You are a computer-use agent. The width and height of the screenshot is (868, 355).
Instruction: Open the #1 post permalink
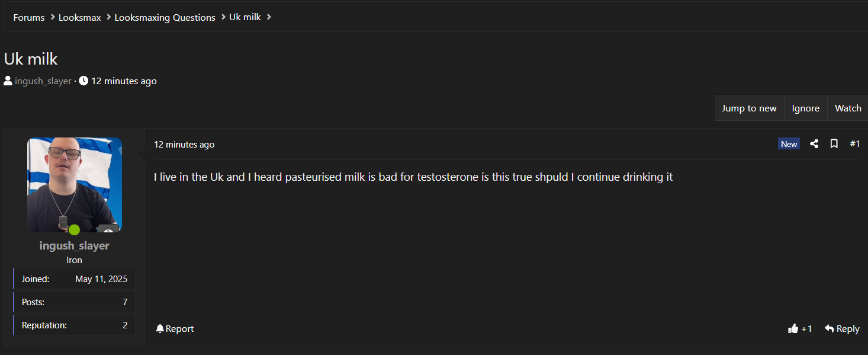coord(854,144)
